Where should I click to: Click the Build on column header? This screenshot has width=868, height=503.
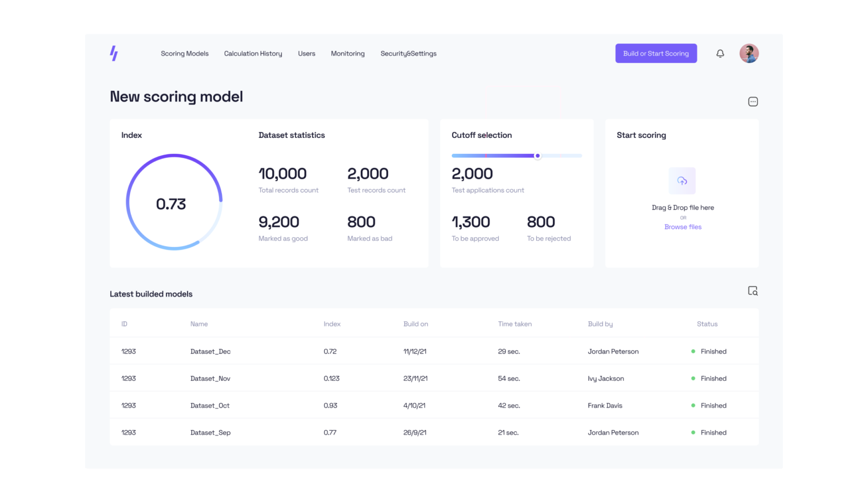coord(416,324)
